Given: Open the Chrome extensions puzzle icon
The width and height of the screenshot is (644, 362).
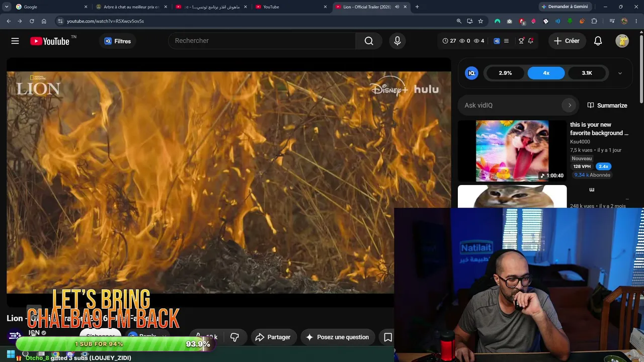Looking at the screenshot, I should (x=594, y=21).
